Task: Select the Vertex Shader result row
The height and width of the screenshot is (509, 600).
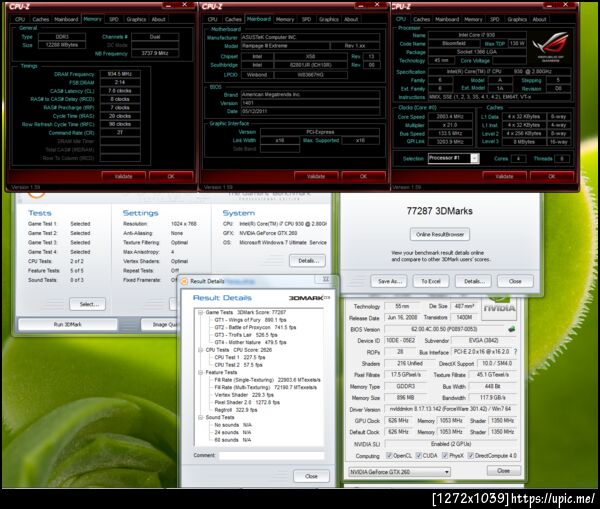Action: pyautogui.click(x=244, y=395)
